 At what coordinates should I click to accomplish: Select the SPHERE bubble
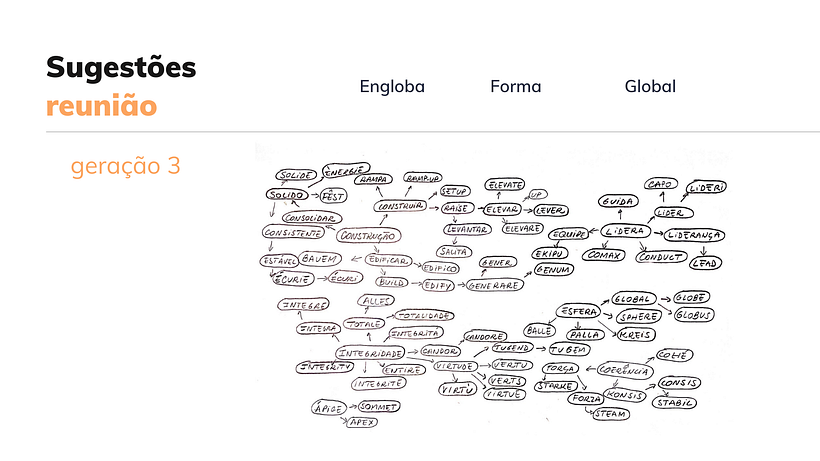tap(639, 317)
